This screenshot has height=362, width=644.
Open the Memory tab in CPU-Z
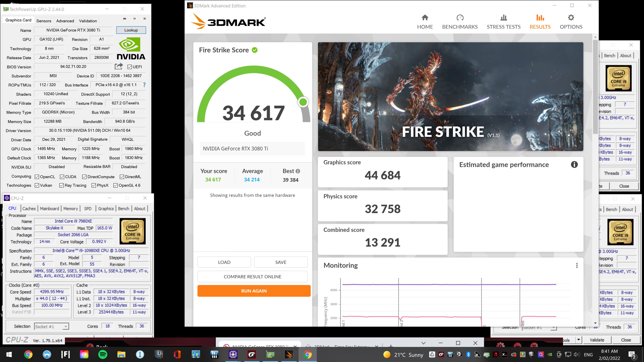pyautogui.click(x=70, y=209)
